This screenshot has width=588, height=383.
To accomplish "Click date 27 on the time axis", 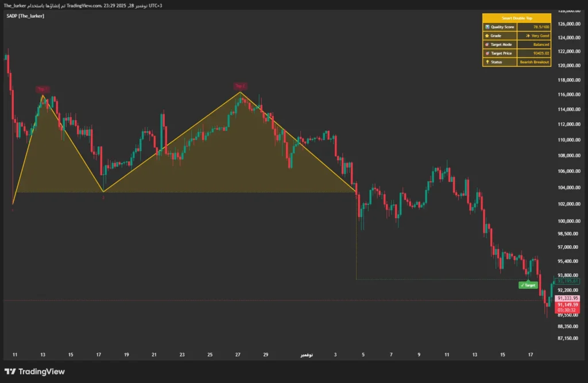I will [x=238, y=354].
